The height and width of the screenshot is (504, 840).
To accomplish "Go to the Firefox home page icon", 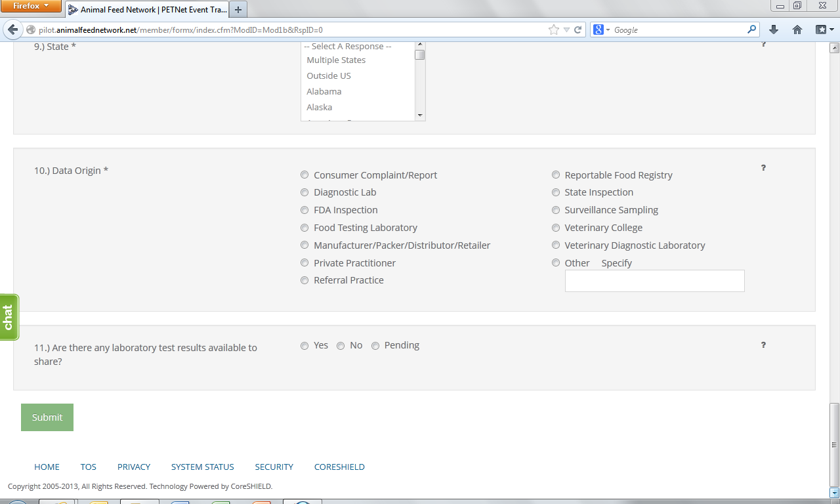I will [797, 30].
